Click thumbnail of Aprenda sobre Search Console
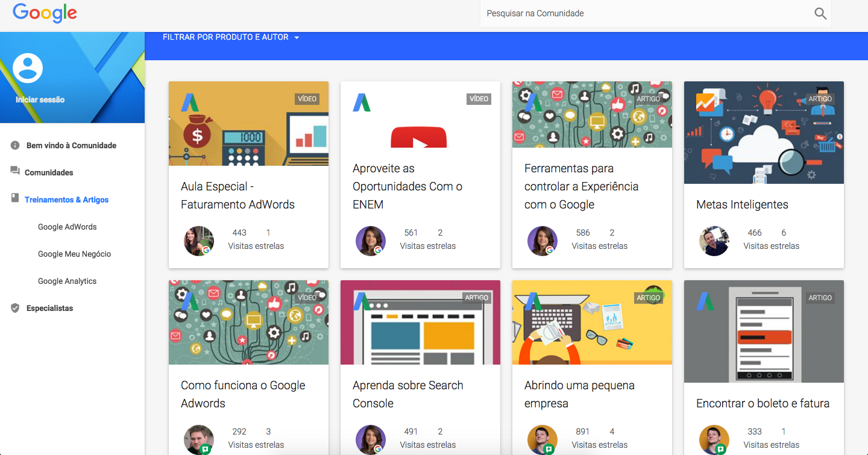The height and width of the screenshot is (455, 868). click(x=420, y=322)
